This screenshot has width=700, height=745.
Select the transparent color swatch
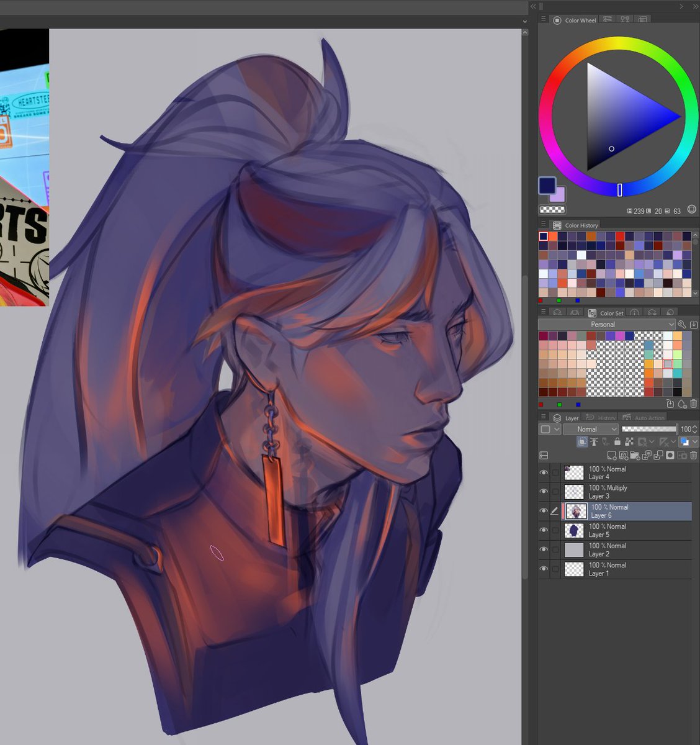point(552,210)
